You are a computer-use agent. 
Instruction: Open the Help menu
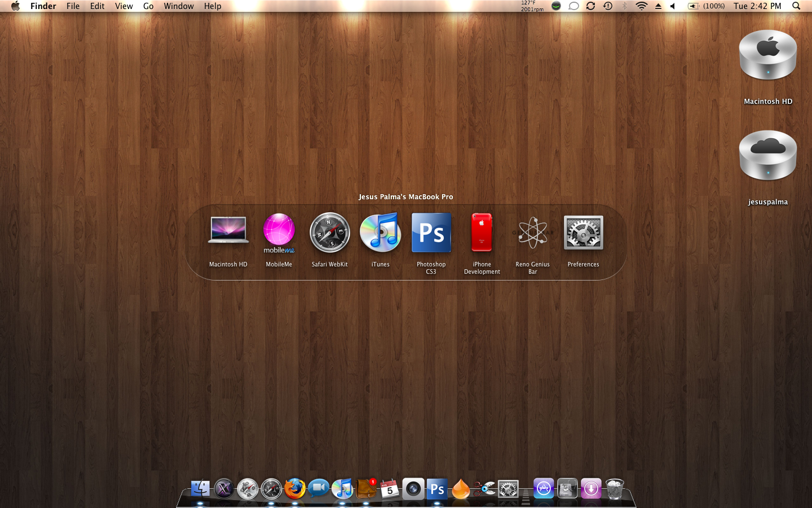(x=213, y=6)
